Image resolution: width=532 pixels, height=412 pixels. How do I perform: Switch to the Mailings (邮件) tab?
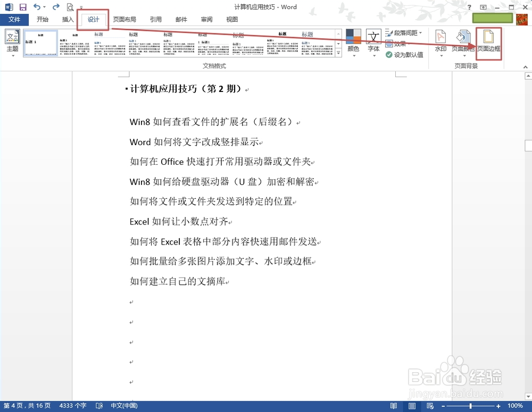tap(181, 19)
